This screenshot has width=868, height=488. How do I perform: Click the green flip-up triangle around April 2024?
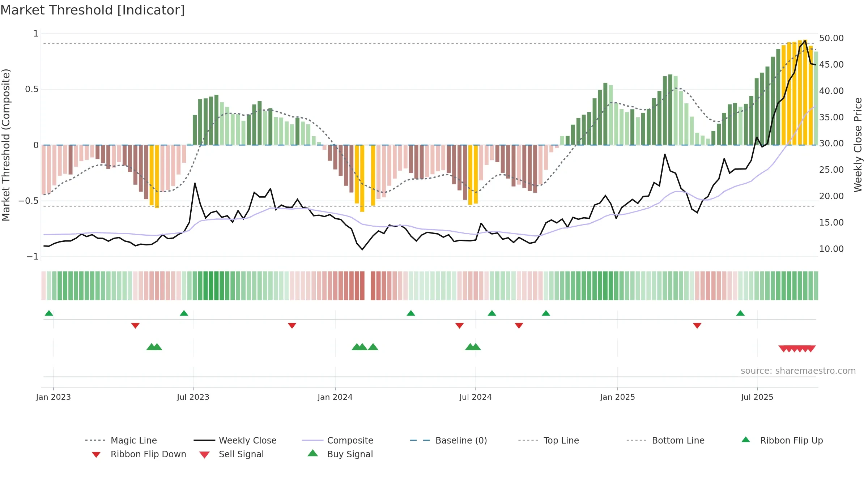411,313
